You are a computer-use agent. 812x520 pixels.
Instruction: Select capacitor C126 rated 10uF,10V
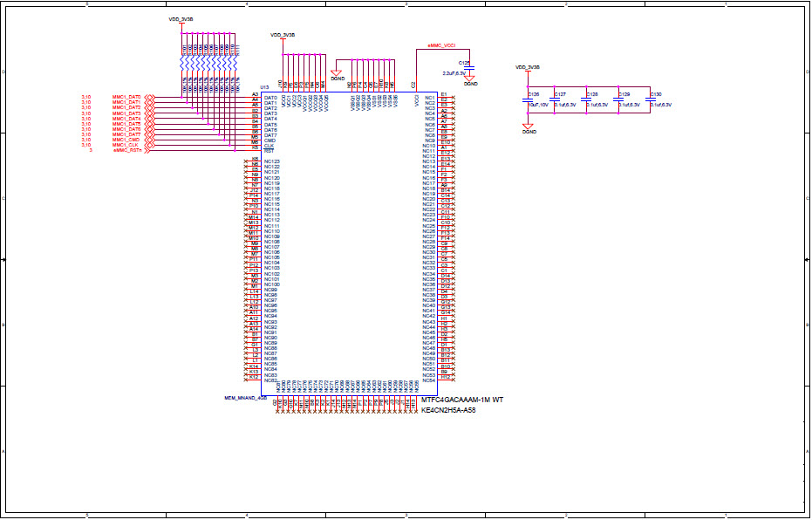click(x=527, y=100)
